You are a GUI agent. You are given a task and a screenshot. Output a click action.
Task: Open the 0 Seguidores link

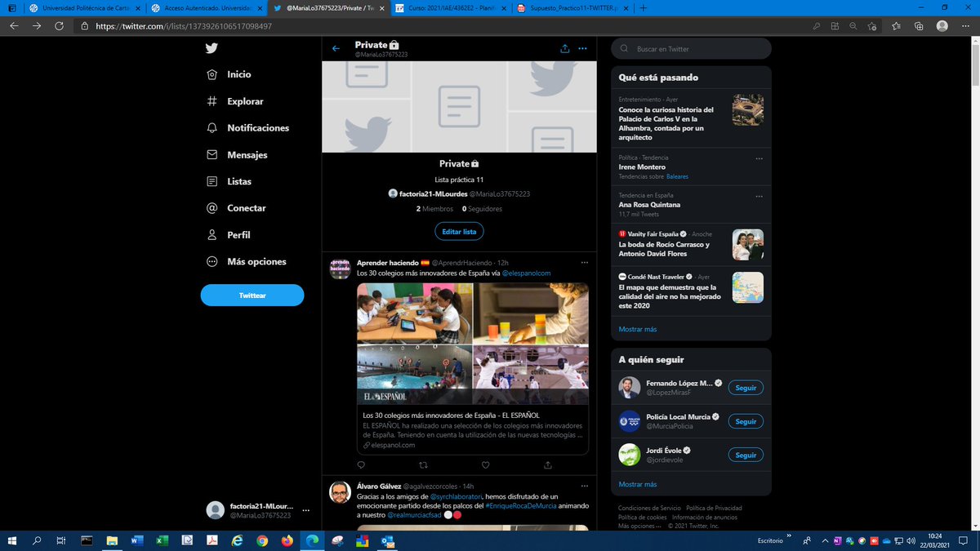click(x=483, y=209)
